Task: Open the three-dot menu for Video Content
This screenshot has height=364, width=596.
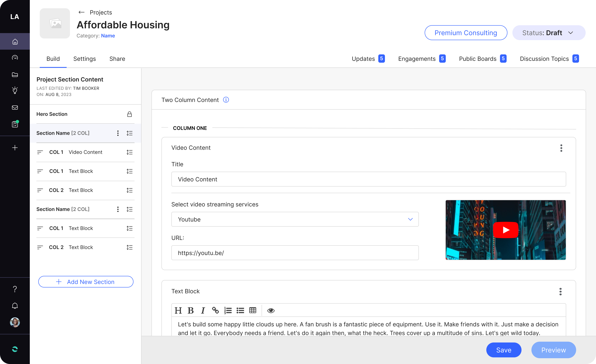Action: coord(561,148)
